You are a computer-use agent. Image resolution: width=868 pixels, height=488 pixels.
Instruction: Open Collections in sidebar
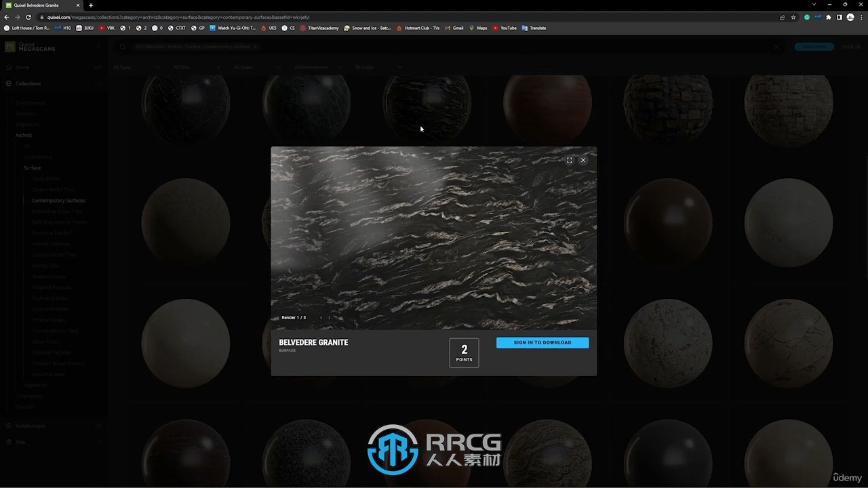coord(28,83)
